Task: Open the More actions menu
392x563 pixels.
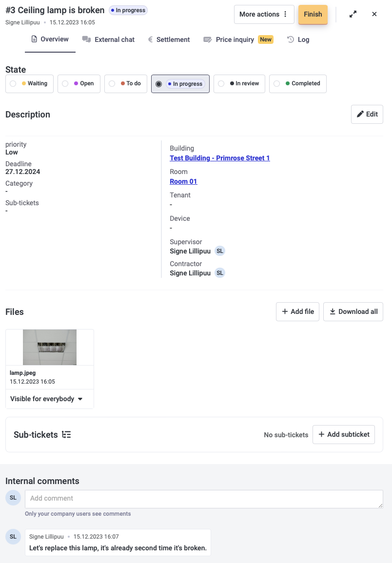Action: tap(264, 14)
